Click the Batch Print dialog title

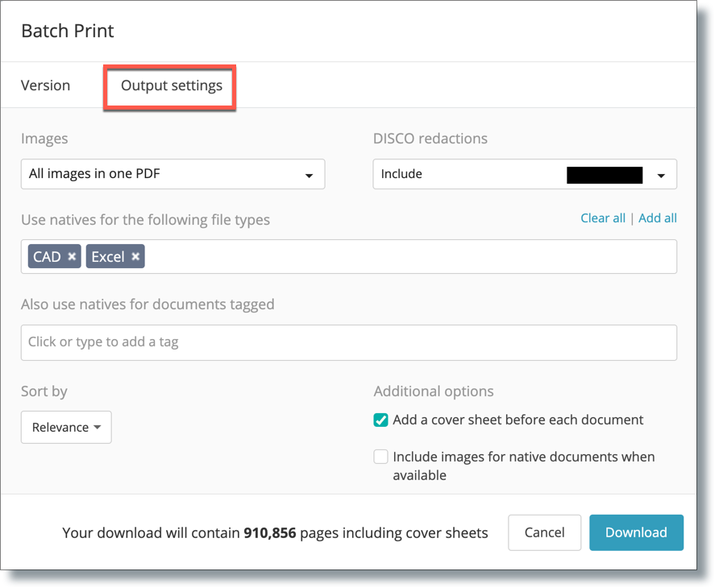pos(68,31)
